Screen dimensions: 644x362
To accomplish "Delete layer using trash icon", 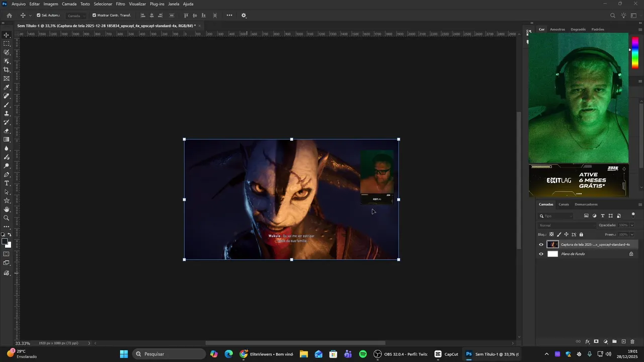I will coord(632,342).
